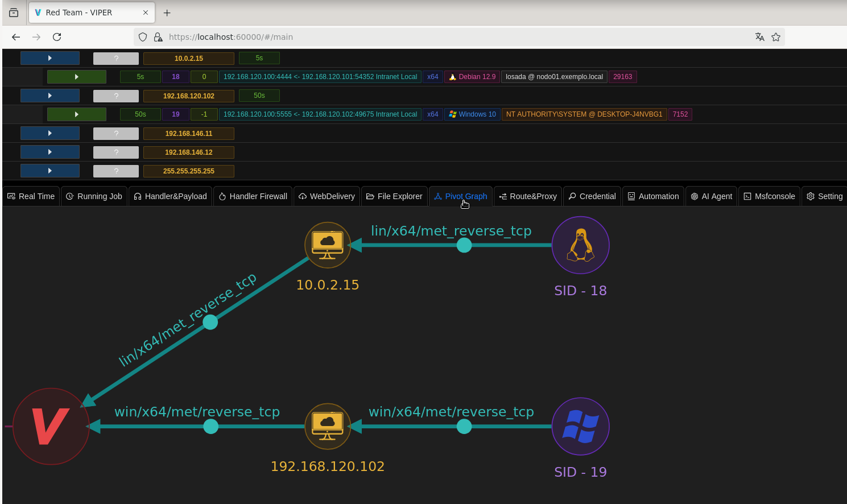Click NT AUTHORITY\SYSTEM @ DESKTOP-J4NVBG1 tag

584,114
